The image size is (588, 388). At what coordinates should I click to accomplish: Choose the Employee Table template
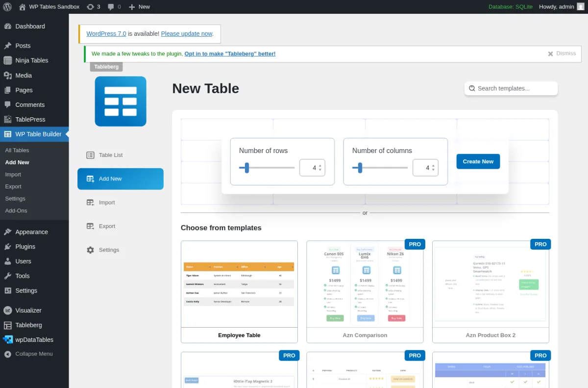[x=239, y=292]
